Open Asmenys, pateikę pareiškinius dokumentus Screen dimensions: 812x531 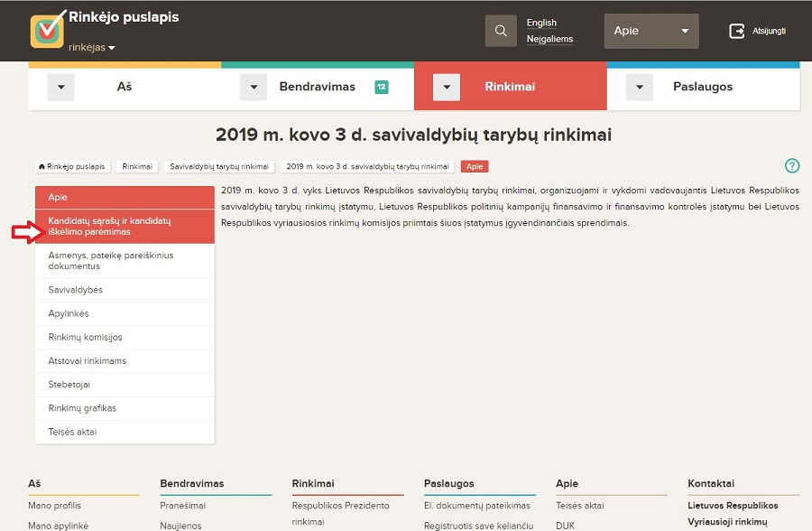click(125, 261)
